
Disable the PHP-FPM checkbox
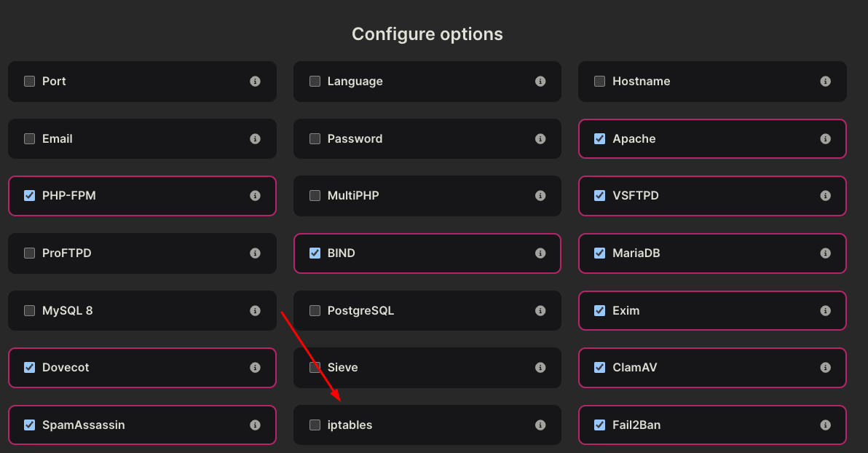pyautogui.click(x=29, y=195)
